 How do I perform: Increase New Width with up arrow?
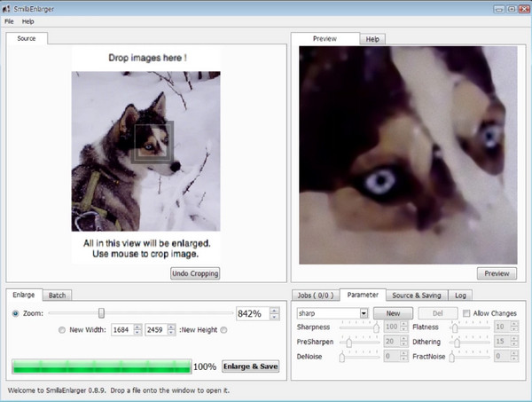coord(137,327)
